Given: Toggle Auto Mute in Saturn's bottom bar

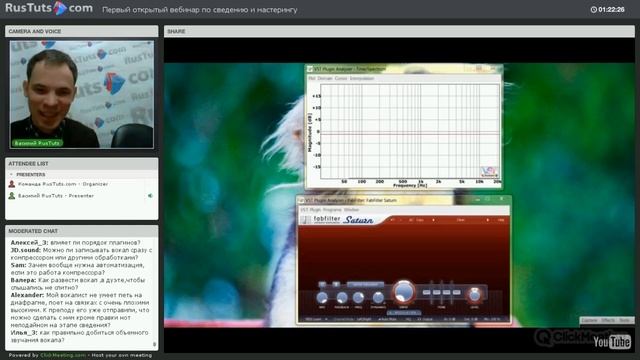Looking at the screenshot, I should pyautogui.click(x=388, y=319).
